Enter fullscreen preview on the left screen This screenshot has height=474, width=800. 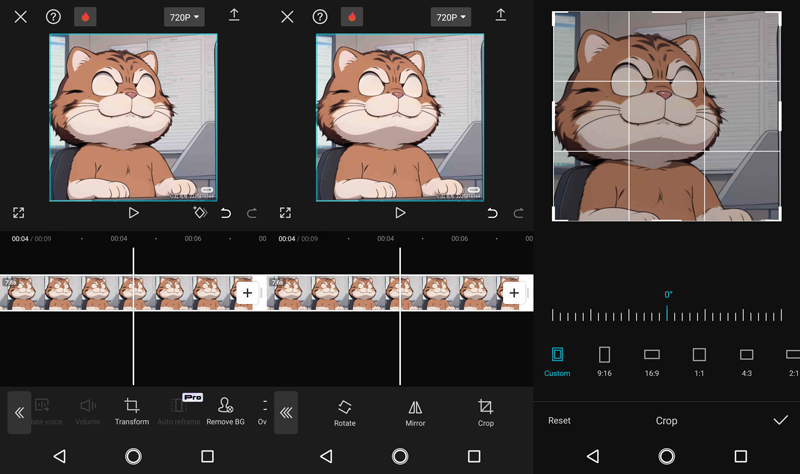(x=18, y=213)
